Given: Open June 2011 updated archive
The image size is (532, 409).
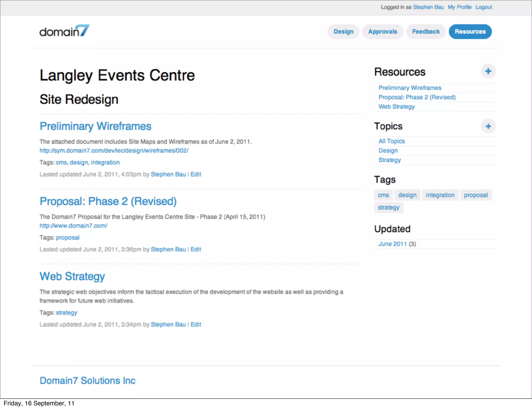Looking at the screenshot, I should [393, 244].
